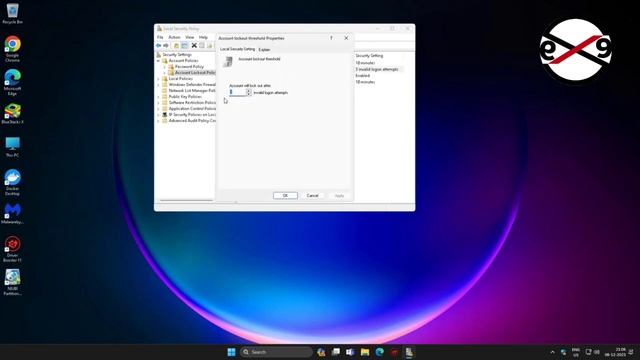The height and width of the screenshot is (360, 640).
Task: Click the Properties toolbar icon beside Delete
Action: point(202,46)
